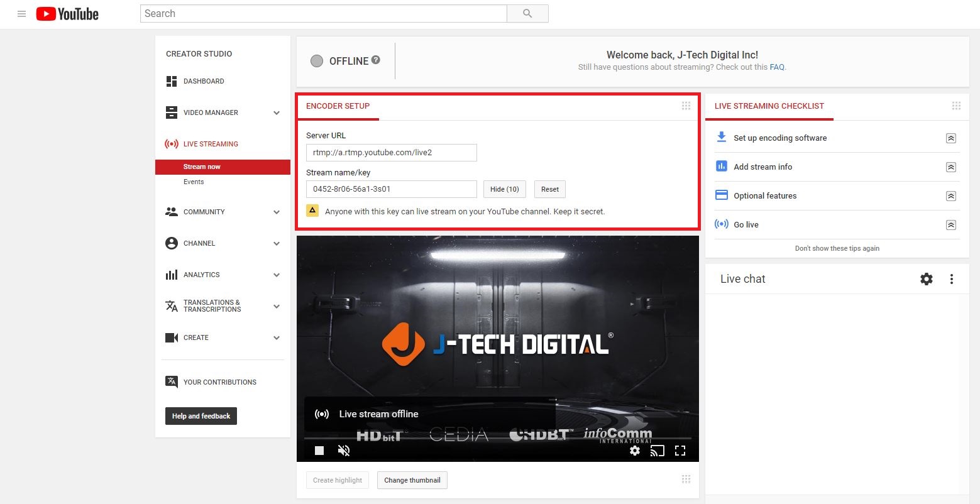980x504 pixels.
Task: Open the streaming FAQ link
Action: click(777, 67)
